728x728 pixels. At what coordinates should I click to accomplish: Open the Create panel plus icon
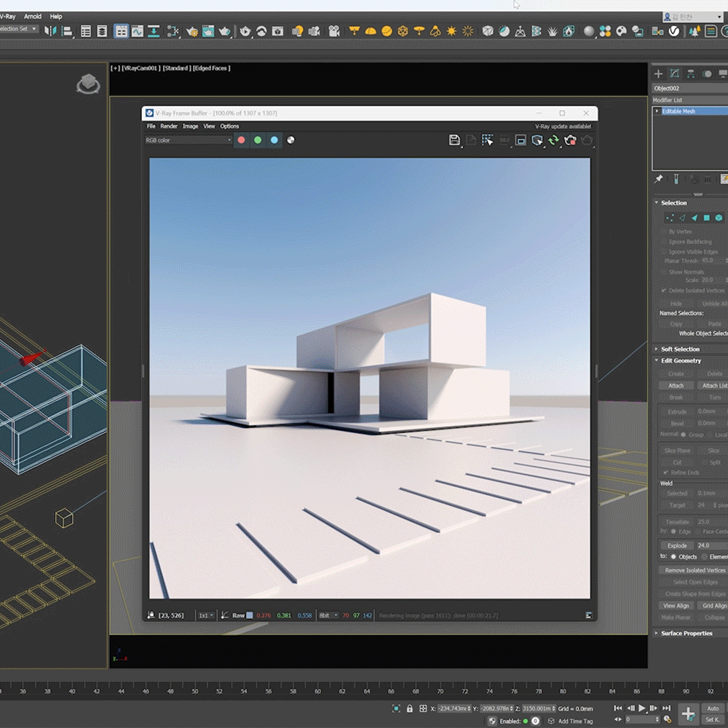(658, 74)
